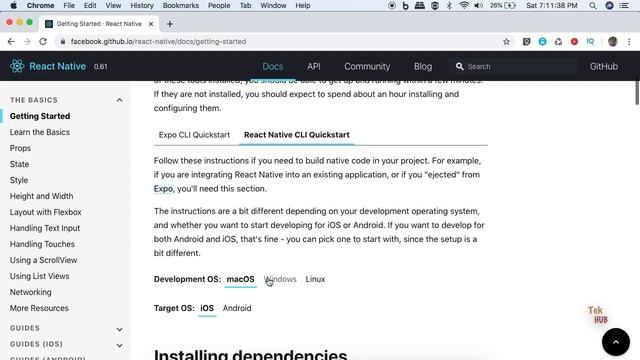Open Handling Text Input doc
The height and width of the screenshot is (360, 640).
click(45, 228)
